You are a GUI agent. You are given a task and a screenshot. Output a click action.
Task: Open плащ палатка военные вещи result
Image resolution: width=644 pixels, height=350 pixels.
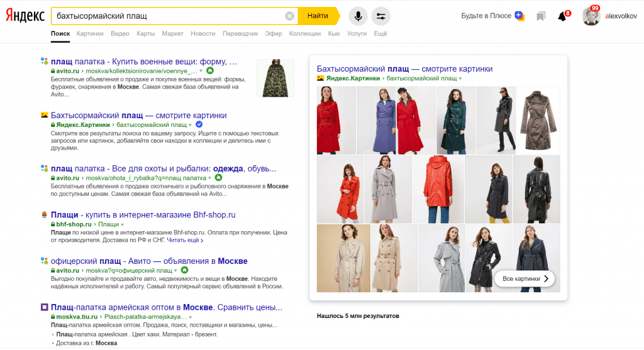point(144,62)
